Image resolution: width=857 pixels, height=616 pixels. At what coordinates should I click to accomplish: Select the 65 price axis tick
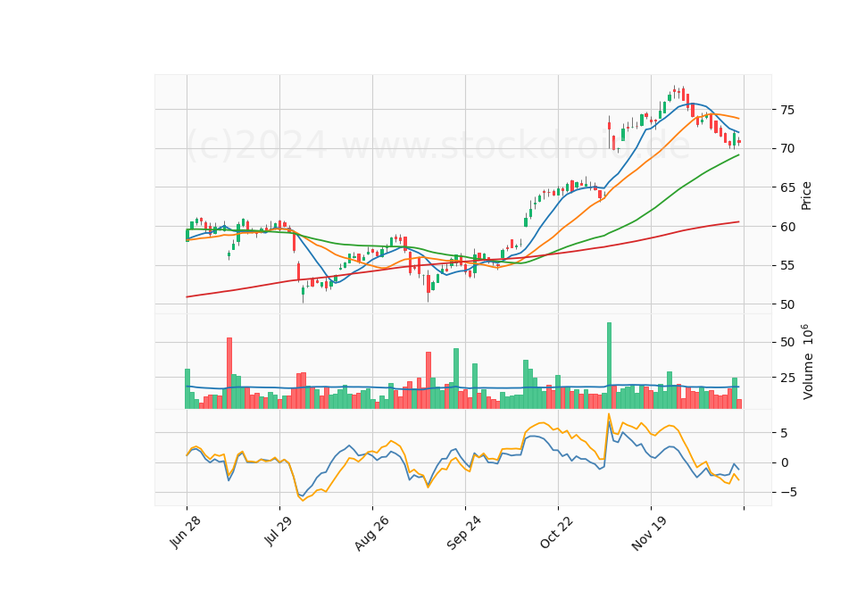[787, 187]
